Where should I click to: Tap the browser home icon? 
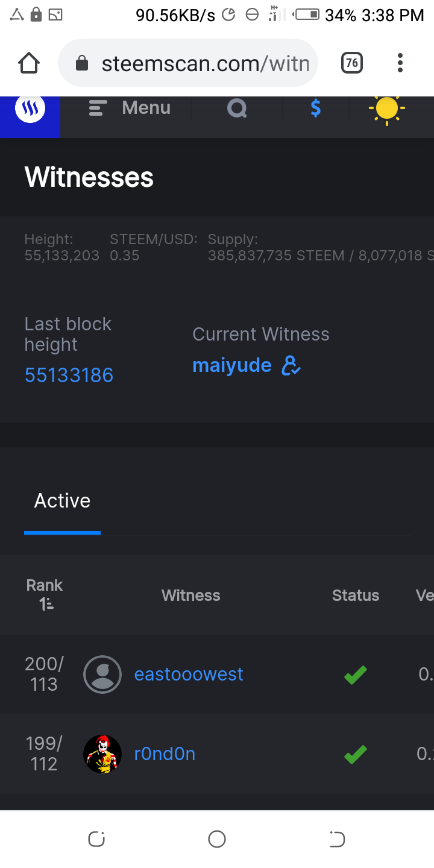(29, 63)
